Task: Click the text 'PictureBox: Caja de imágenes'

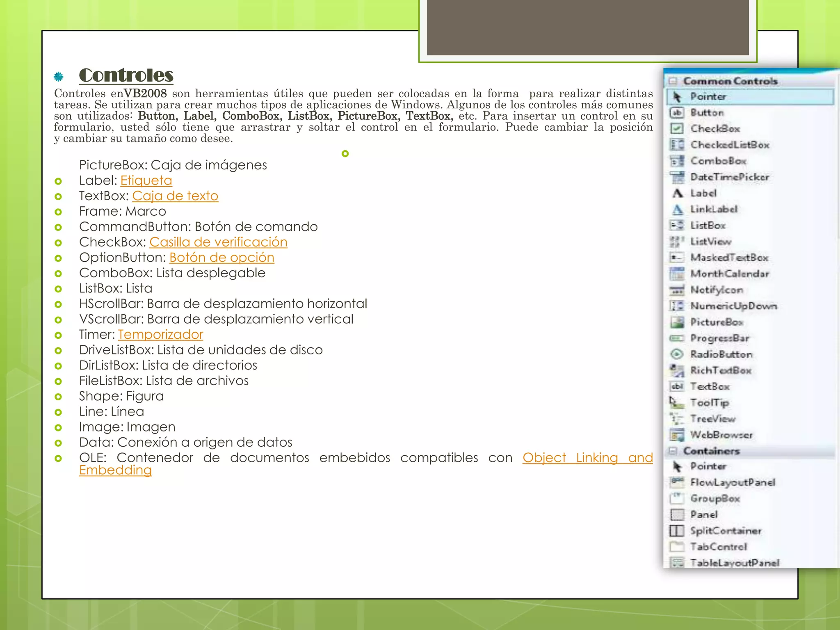Action: click(x=173, y=165)
